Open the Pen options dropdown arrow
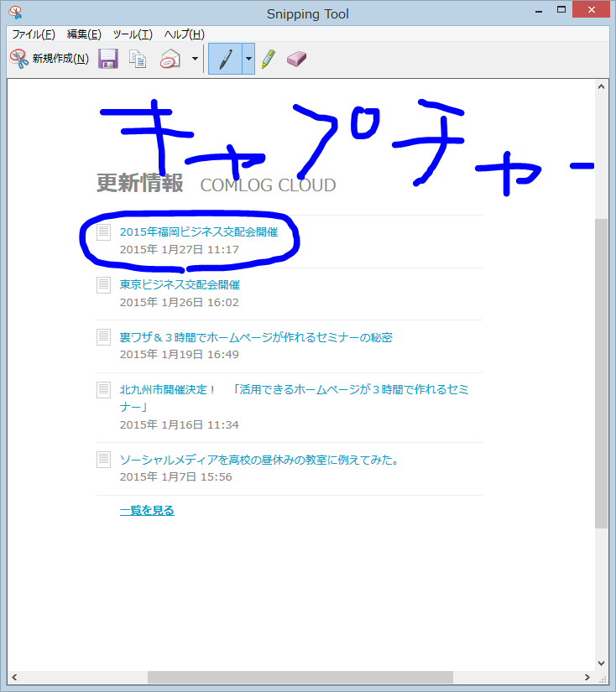 pos(248,59)
